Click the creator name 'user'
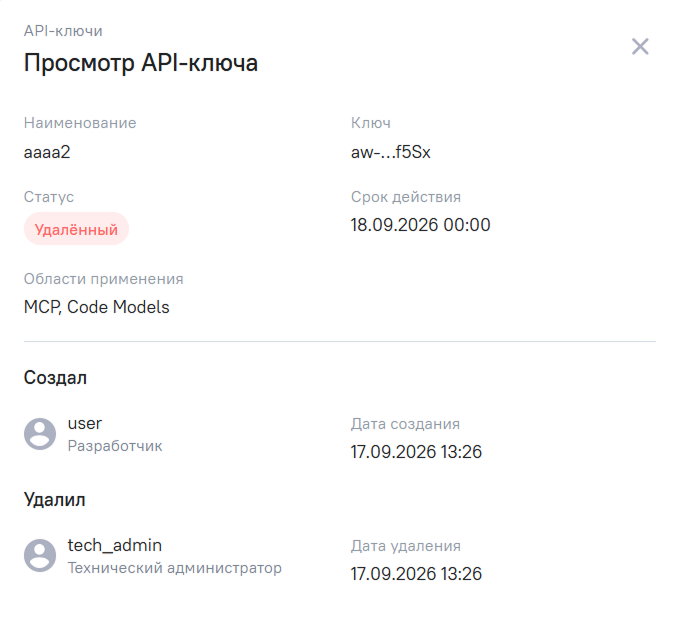 (x=84, y=423)
